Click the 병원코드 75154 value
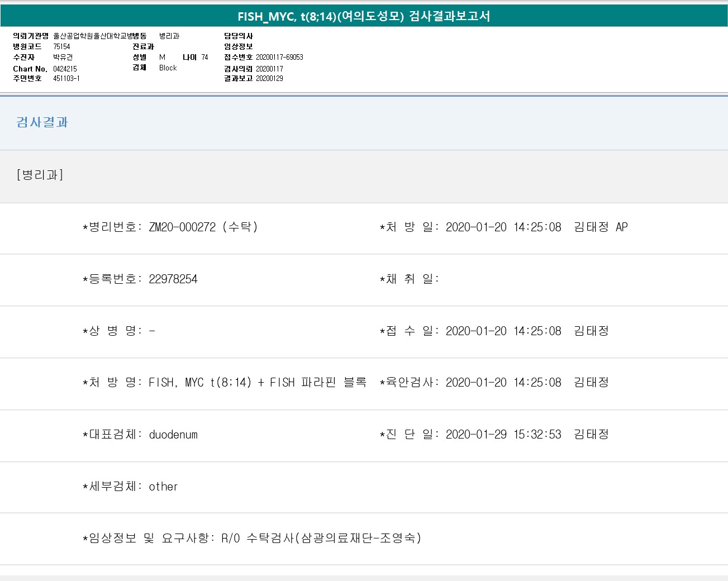Screen dimensions: 728x581 coord(61,46)
